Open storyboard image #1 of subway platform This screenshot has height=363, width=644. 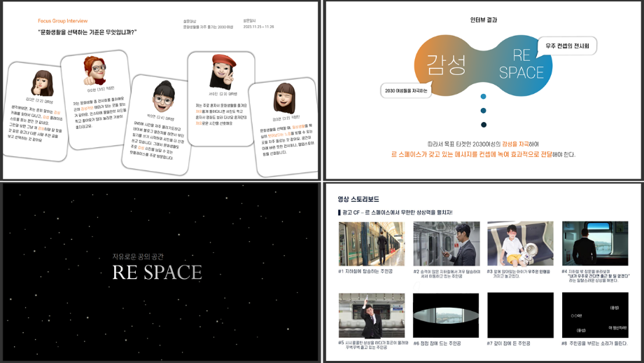371,244
